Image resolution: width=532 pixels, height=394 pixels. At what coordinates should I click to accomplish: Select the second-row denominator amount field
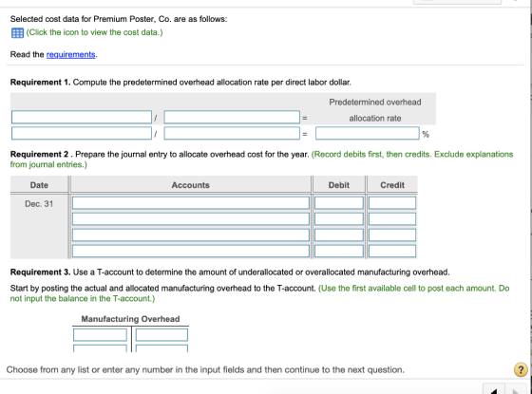(232, 133)
